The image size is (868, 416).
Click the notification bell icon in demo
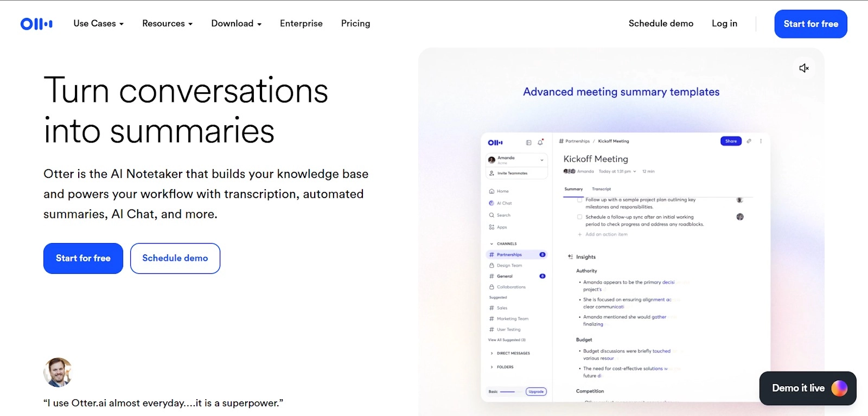pyautogui.click(x=540, y=143)
